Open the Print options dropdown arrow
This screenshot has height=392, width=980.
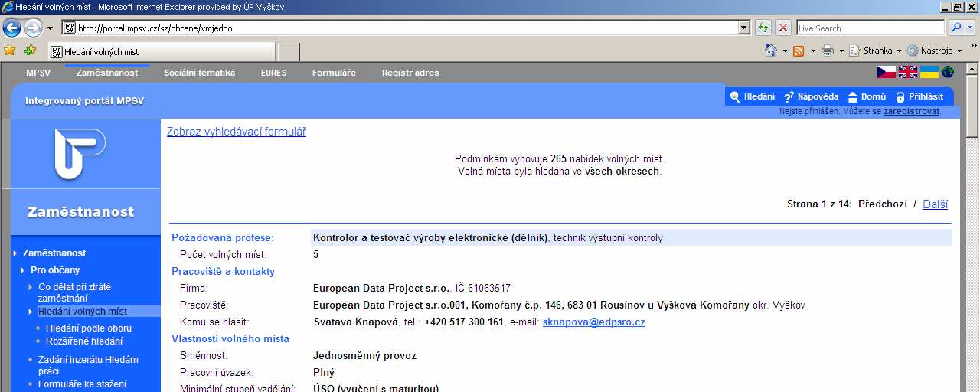tap(841, 51)
